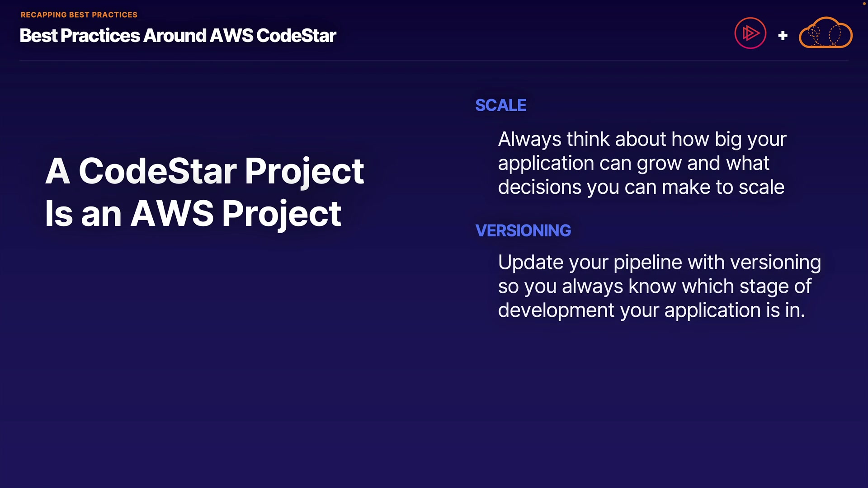Screen dimensions: 868x488
Task: Click the horizontal divider under the title
Action: [434, 60]
